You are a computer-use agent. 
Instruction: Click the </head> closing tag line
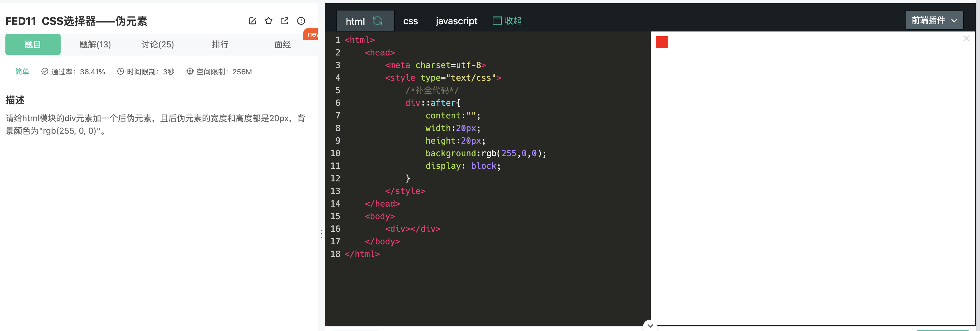tap(382, 204)
